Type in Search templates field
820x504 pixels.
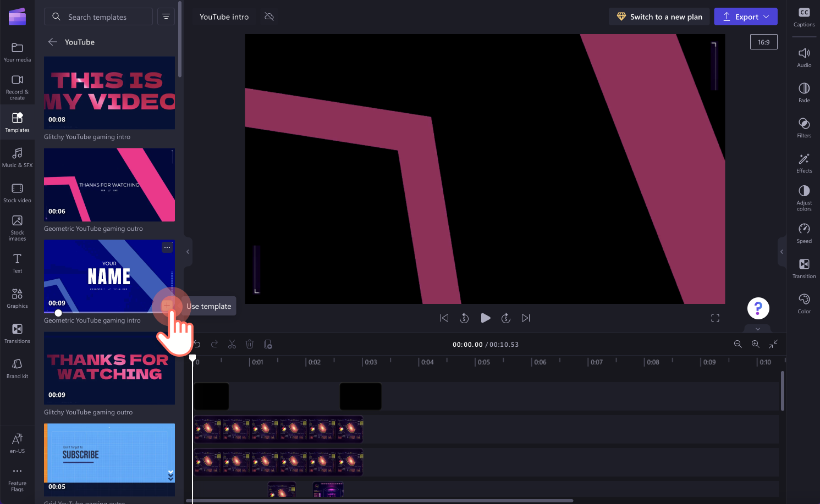98,17
